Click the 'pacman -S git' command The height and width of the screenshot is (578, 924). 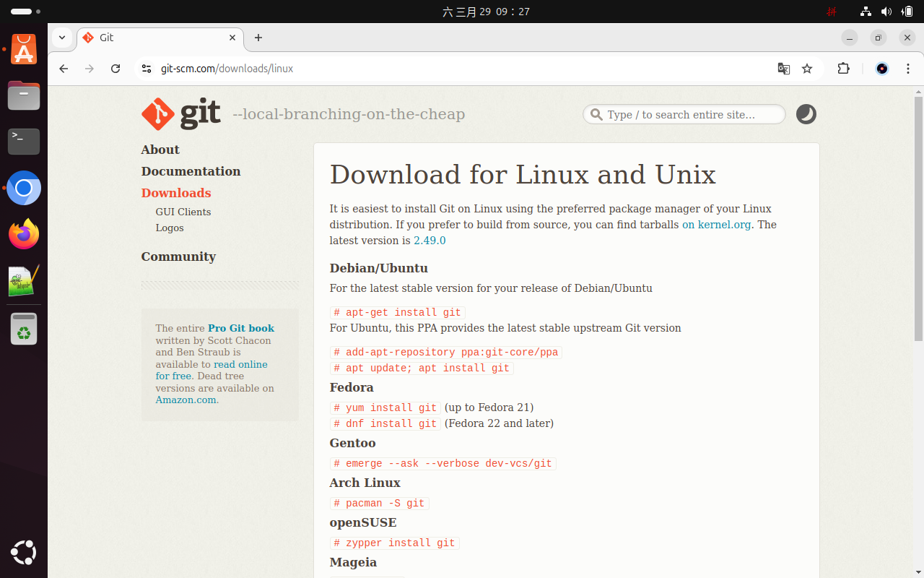pyautogui.click(x=380, y=503)
